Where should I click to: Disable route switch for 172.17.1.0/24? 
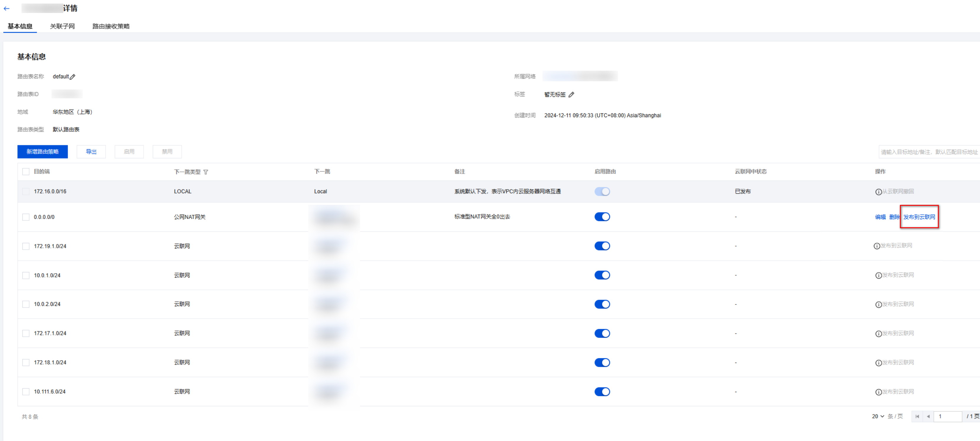point(602,333)
